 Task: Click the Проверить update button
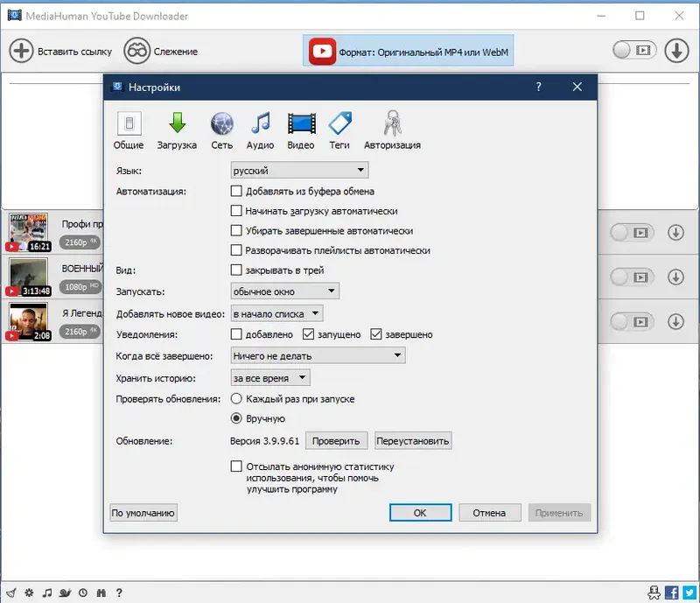(337, 441)
